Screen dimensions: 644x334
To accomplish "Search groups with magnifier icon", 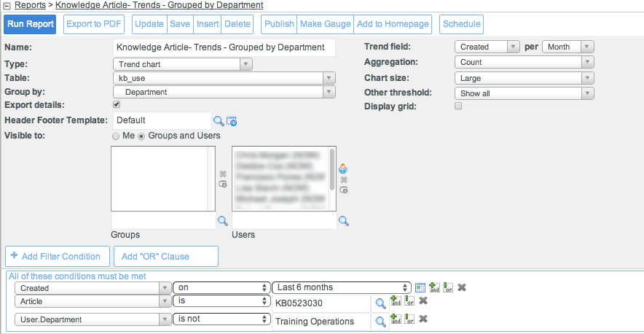I will click(x=223, y=221).
